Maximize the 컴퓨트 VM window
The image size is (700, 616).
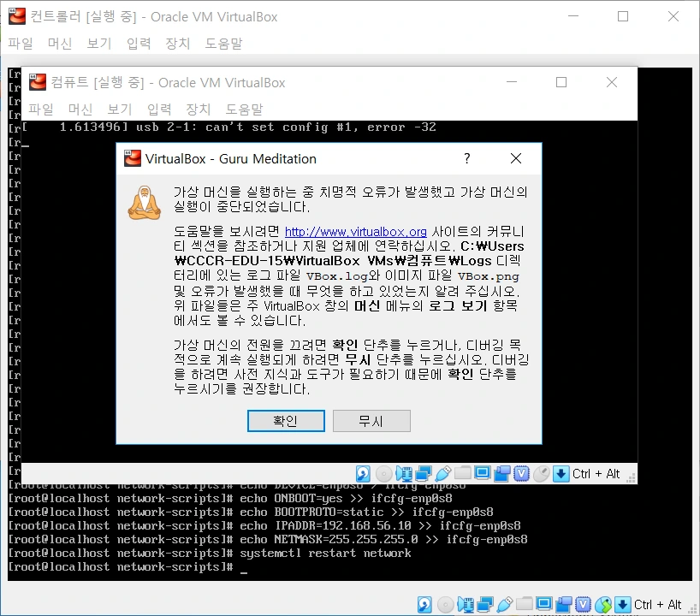561,82
